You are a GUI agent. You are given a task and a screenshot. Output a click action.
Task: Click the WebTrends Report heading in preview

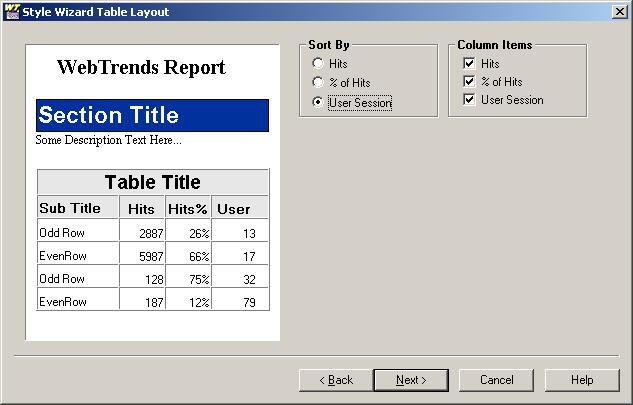coord(141,68)
